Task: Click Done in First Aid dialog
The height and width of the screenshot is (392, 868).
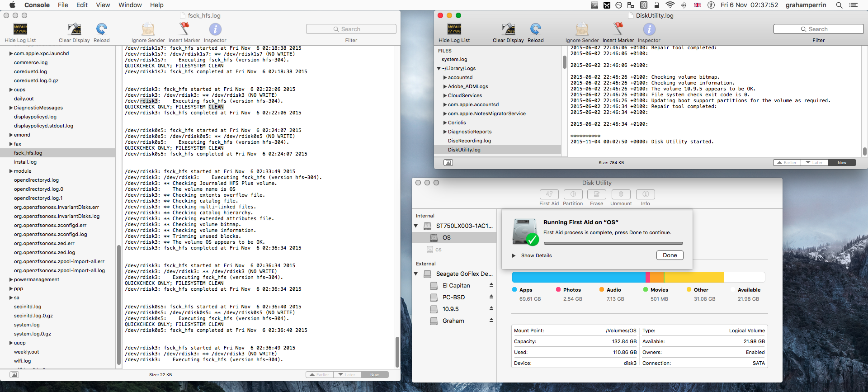Action: (x=670, y=255)
